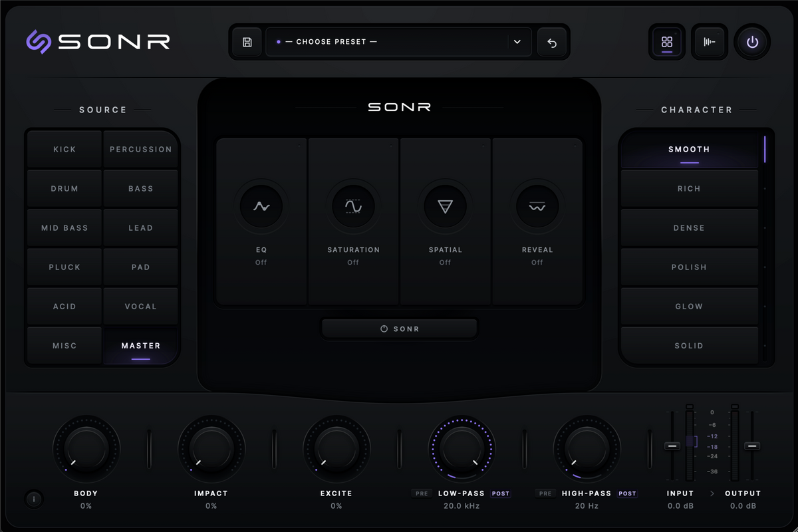This screenshot has height=532, width=798.
Task: Click the Body knob
Action: (x=86, y=449)
